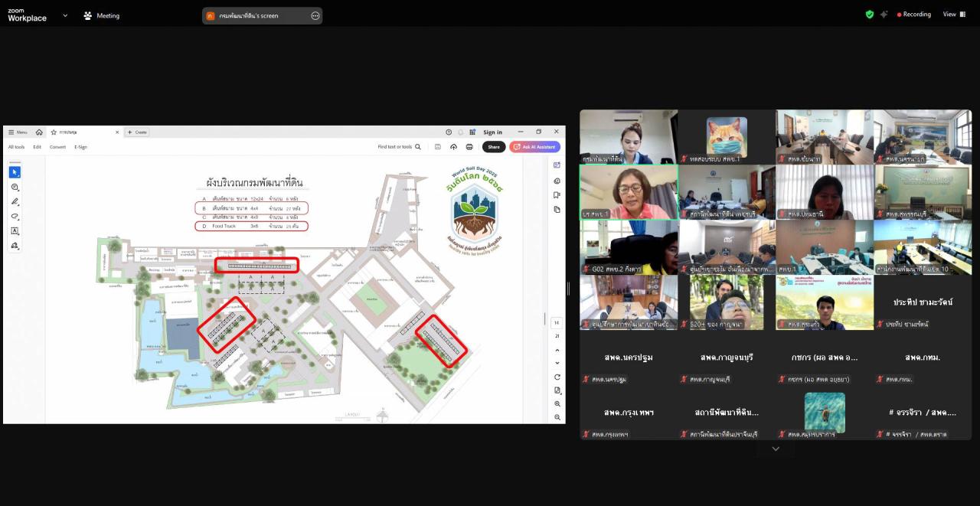
Task: Click the print icon in Acrobat toolbar
Action: [x=469, y=147]
